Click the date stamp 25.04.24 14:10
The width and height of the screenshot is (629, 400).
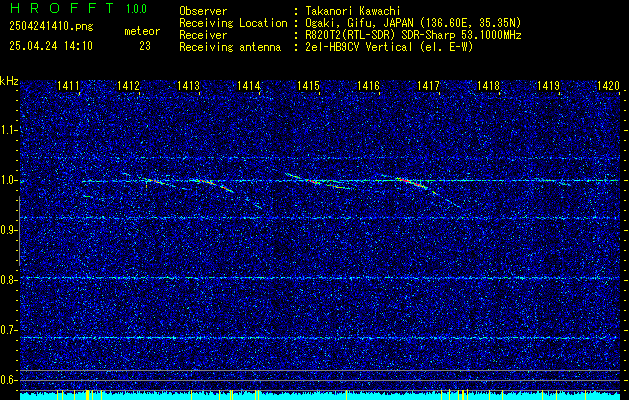[x=51, y=46]
